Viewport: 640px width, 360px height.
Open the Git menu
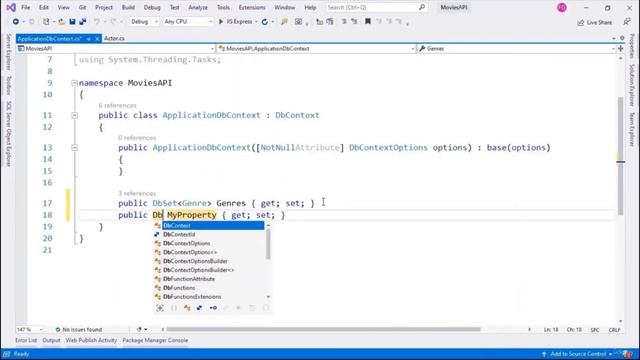click(82, 7)
